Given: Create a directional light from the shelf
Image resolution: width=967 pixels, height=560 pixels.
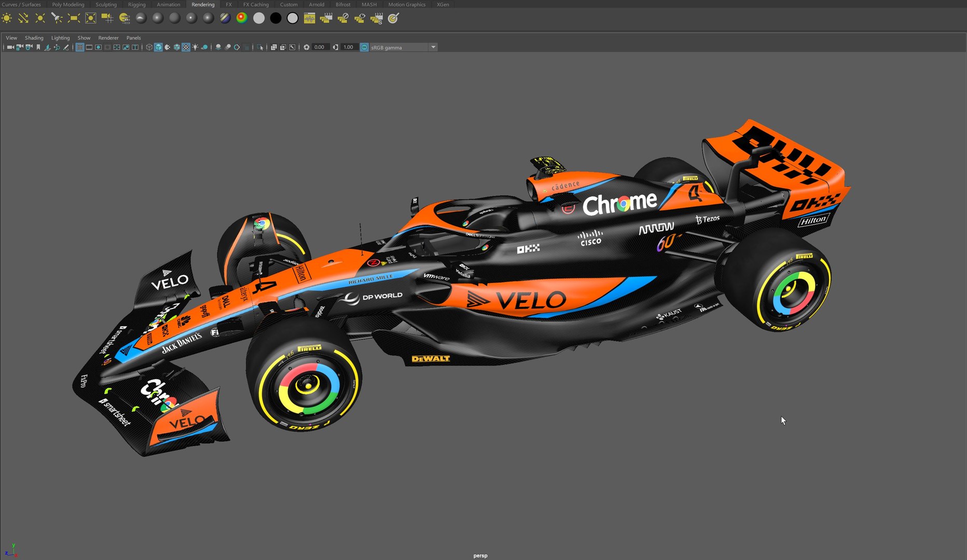Looking at the screenshot, I should coord(23,18).
